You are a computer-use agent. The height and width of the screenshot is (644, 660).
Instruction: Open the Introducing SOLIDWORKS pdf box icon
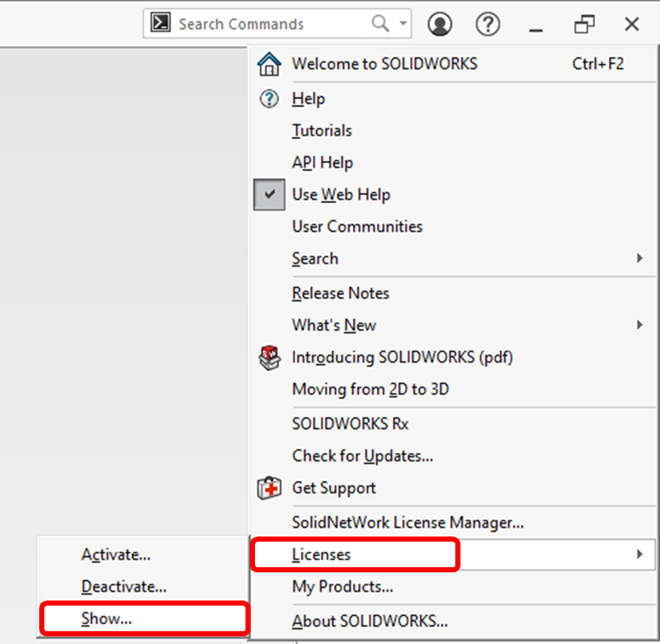(269, 357)
